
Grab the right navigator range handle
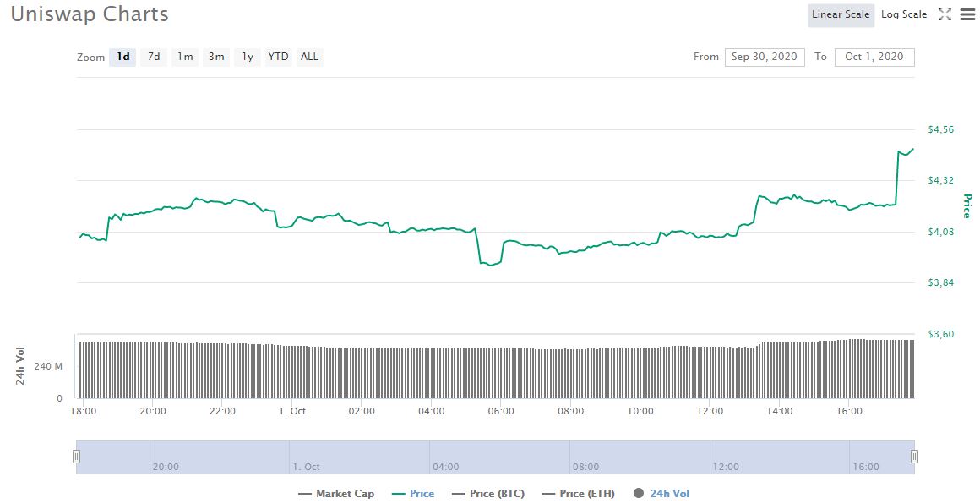[x=914, y=457]
